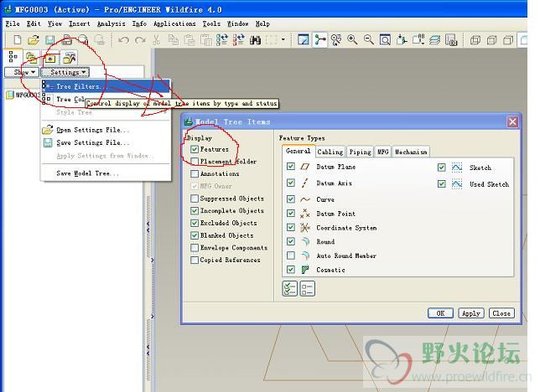Screen dimensions: 540x392
Task: Enable the Copied References checkbox
Action: pyautogui.click(x=195, y=260)
